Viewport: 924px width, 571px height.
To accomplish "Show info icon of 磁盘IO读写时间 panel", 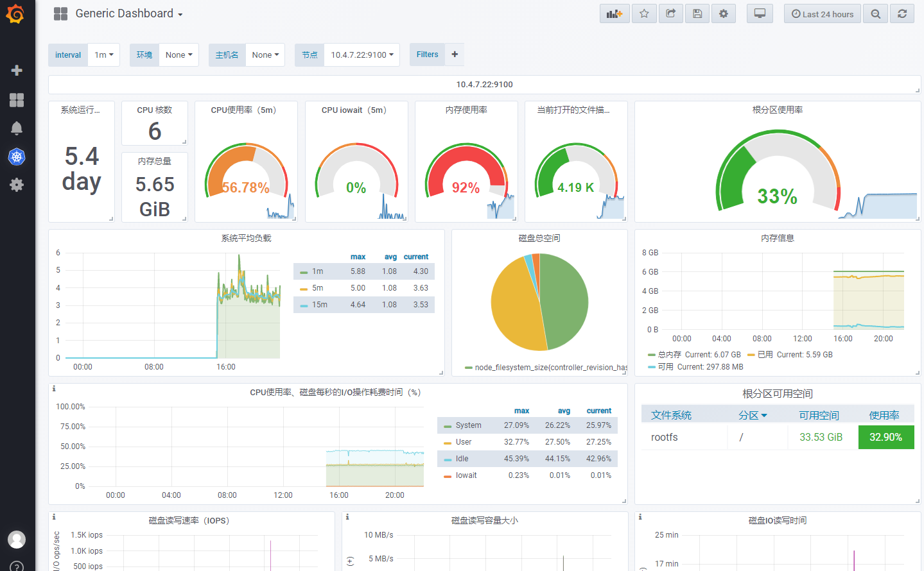I will pos(640,517).
